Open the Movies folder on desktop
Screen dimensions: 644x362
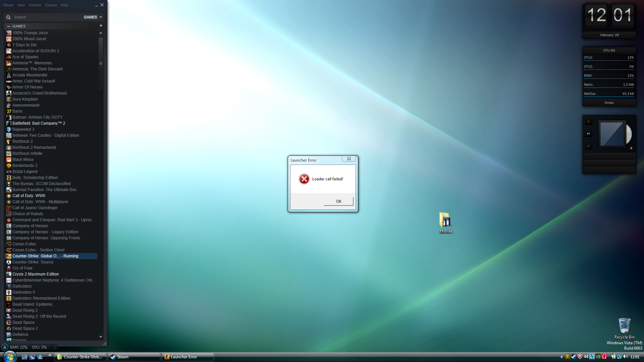coord(446,221)
